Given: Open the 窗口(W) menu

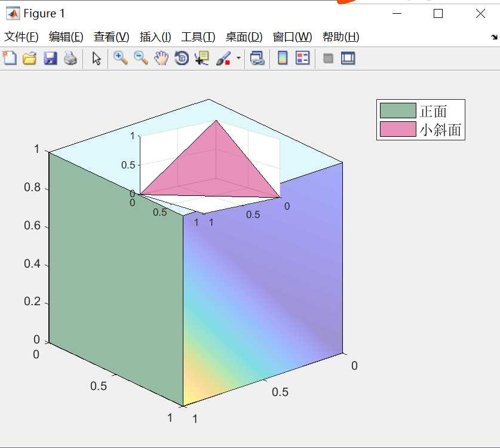Looking at the screenshot, I should coord(292,37).
